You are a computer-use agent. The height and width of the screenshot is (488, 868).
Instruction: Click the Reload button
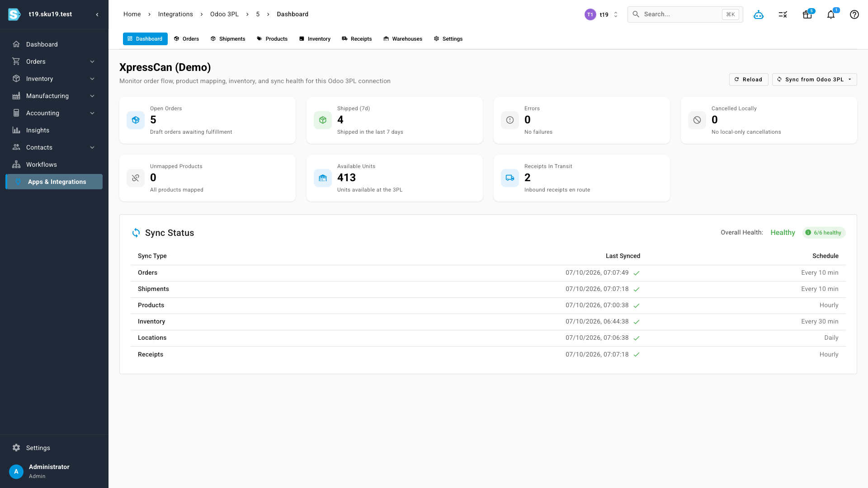[x=749, y=80]
